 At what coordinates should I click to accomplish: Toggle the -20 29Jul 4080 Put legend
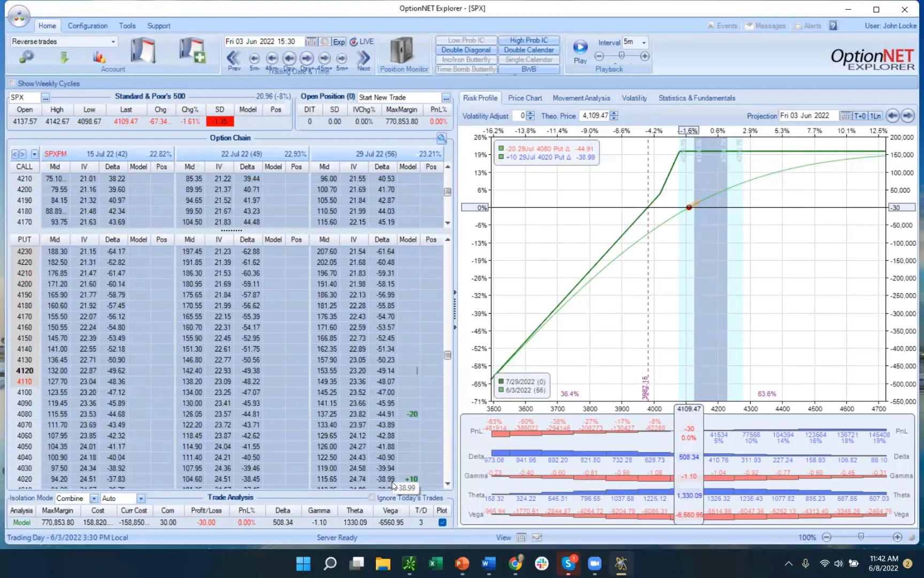coord(501,149)
